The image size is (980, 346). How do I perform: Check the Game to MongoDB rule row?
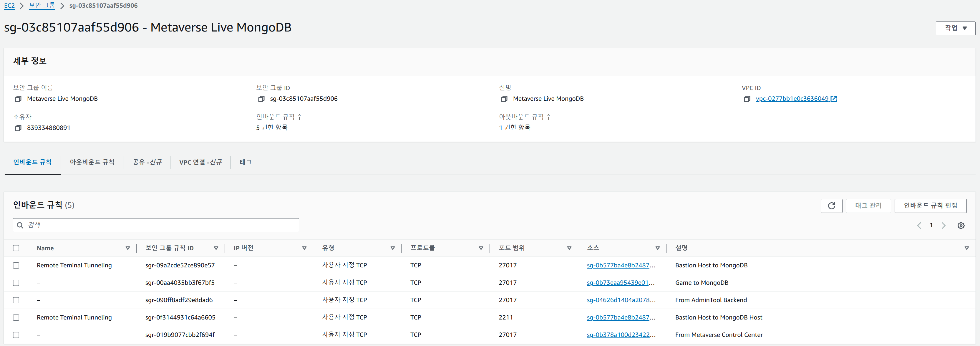[x=16, y=283]
